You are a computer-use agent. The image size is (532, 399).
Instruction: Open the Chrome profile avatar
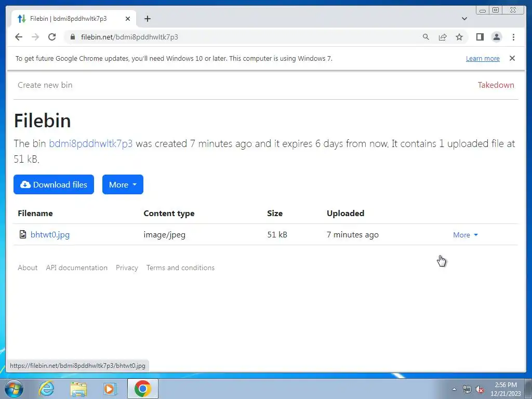pyautogui.click(x=496, y=37)
